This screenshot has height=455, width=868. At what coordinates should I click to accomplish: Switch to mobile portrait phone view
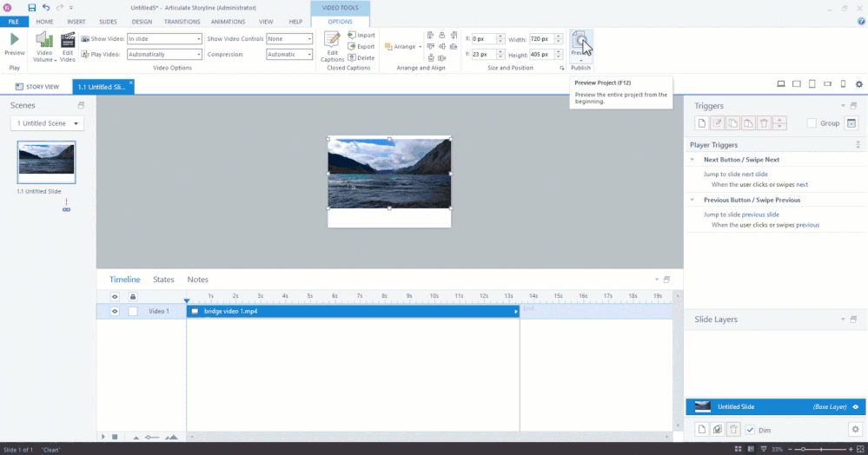click(x=842, y=84)
